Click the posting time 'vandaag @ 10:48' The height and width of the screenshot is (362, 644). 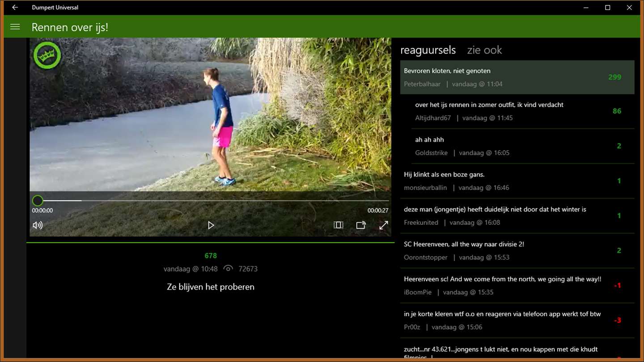pos(191,269)
